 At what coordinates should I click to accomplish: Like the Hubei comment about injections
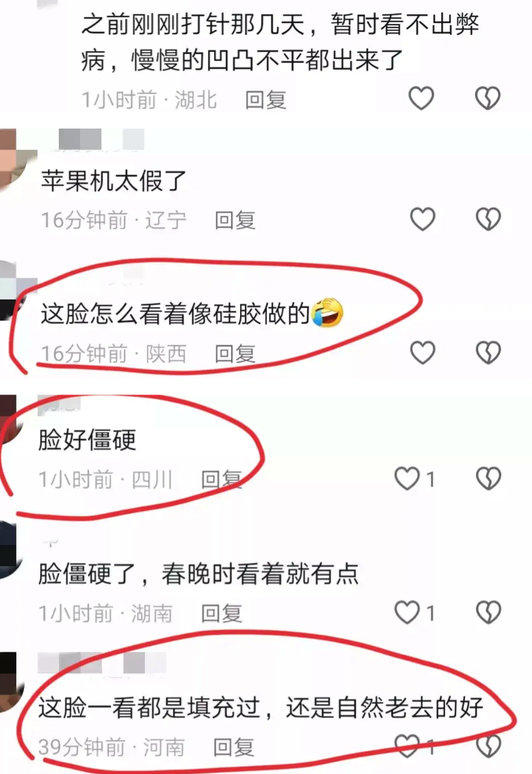[x=421, y=98]
